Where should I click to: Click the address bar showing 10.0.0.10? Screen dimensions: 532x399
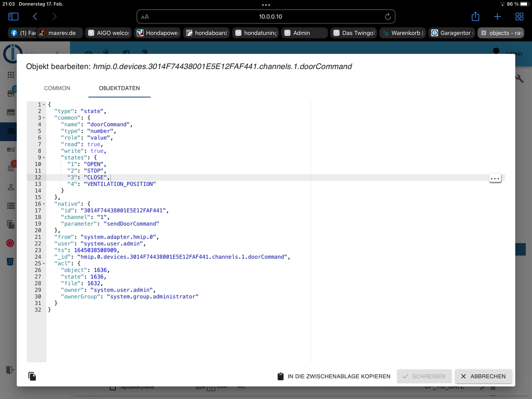266,16
